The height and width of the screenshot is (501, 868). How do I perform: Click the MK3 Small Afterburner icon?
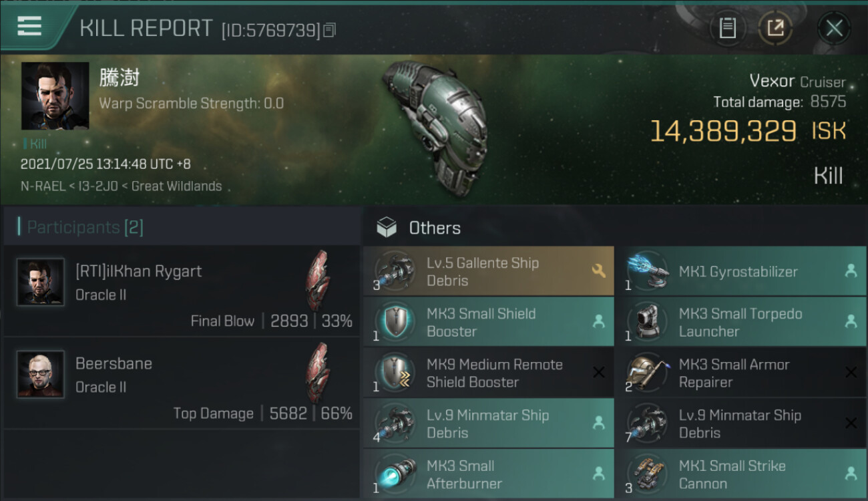395,474
